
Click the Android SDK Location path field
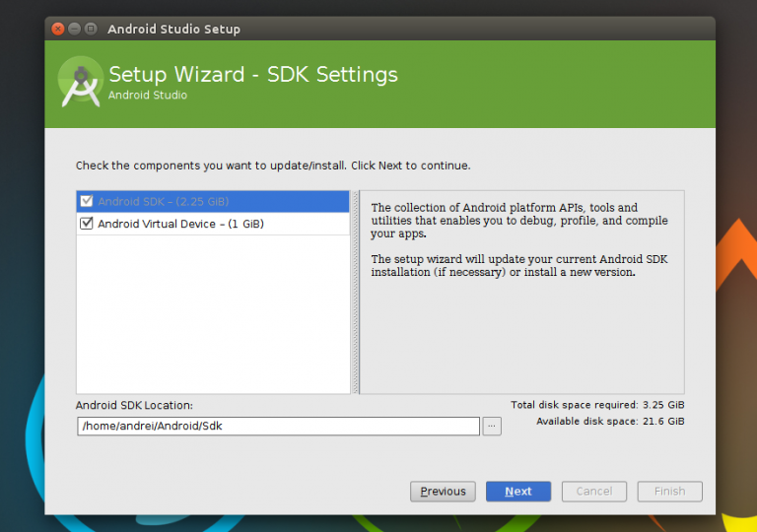(x=278, y=426)
